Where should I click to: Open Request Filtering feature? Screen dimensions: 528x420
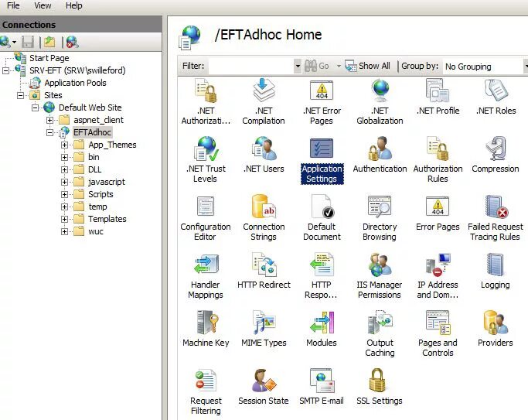click(x=206, y=391)
